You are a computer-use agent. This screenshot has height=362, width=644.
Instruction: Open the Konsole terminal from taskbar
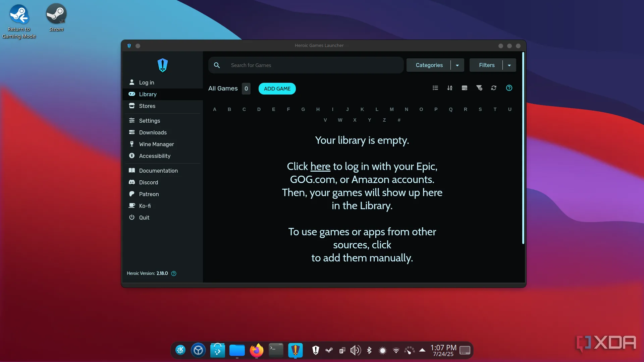pyautogui.click(x=276, y=350)
